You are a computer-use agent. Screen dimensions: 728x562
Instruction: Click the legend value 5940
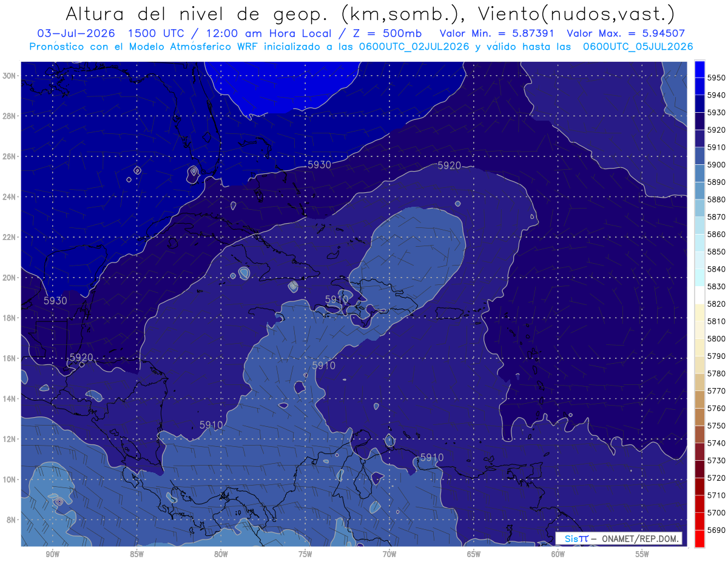(717, 95)
